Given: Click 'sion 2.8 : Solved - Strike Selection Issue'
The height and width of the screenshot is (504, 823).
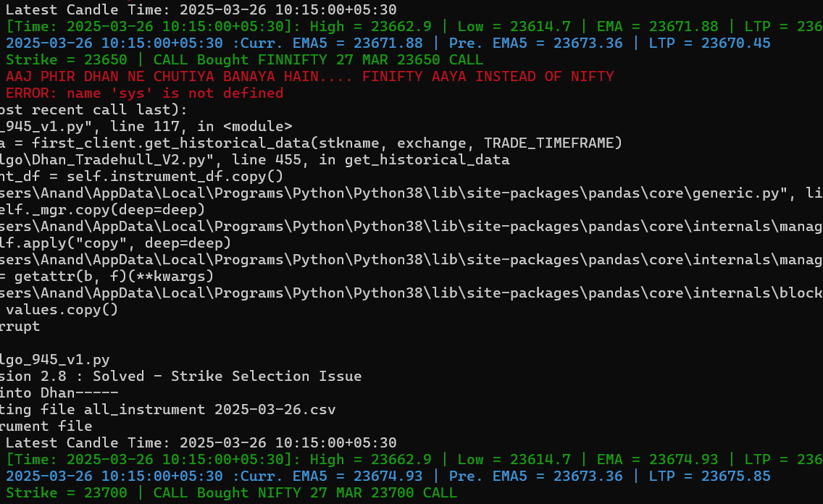Looking at the screenshot, I should (x=180, y=377).
